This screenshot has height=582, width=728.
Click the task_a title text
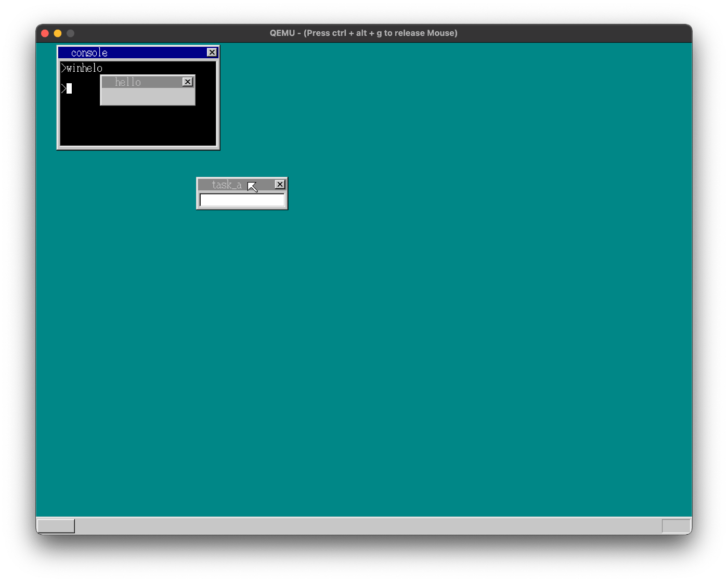[x=227, y=185]
